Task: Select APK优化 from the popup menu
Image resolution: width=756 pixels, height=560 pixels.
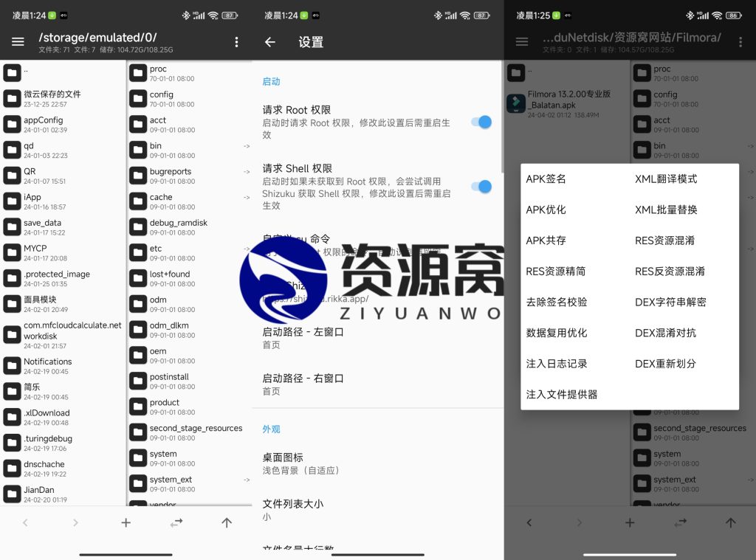Action: 546,210
